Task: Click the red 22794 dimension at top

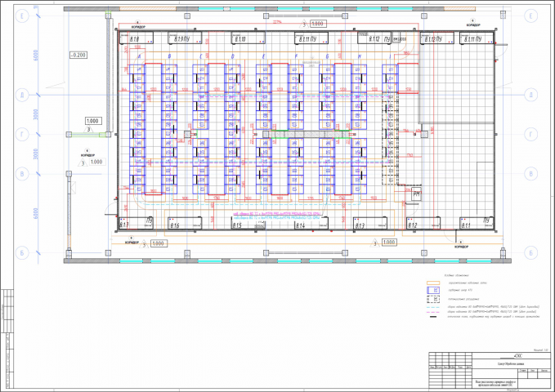Action: 278,22
